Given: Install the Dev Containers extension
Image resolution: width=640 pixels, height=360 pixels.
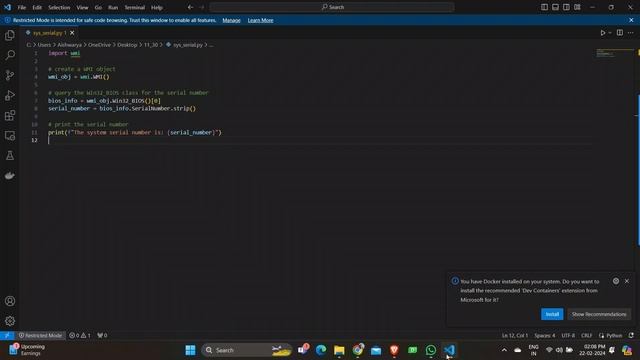Looking at the screenshot, I should coord(552,314).
